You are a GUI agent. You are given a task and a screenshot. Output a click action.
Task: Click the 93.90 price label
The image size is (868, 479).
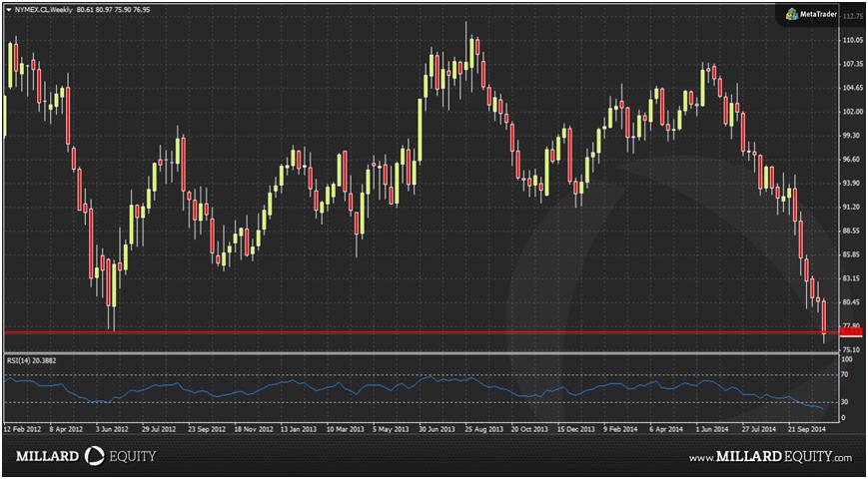851,183
